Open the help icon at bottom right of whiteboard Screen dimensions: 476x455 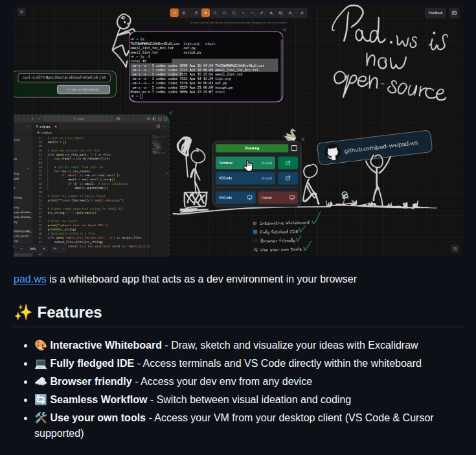click(x=455, y=249)
